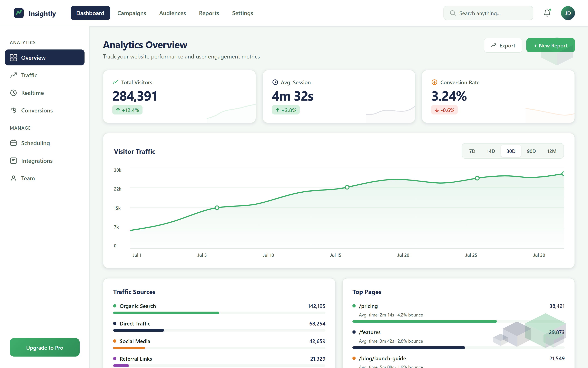
Task: Click the Realtime clock icon in sidebar
Action: tap(13, 93)
